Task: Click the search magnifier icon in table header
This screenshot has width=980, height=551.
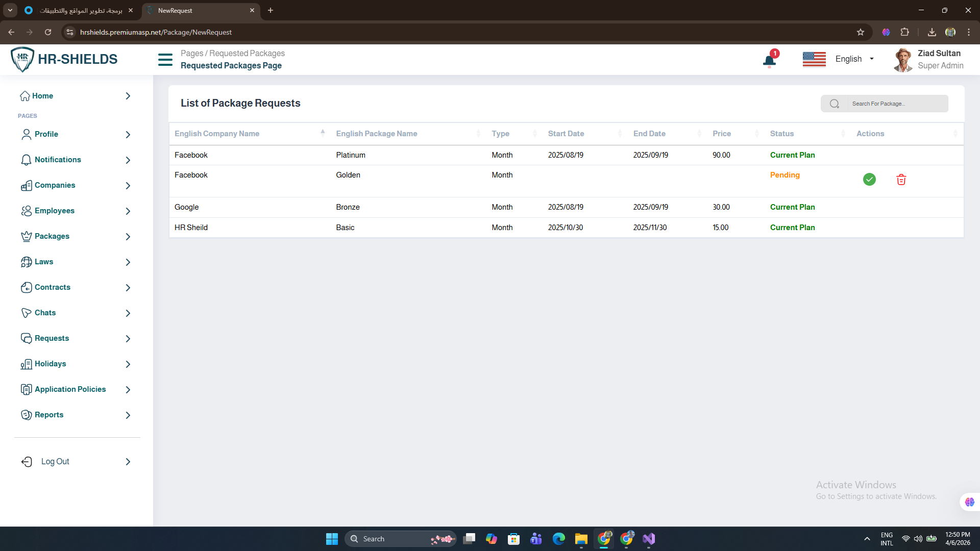Action: coord(834,104)
